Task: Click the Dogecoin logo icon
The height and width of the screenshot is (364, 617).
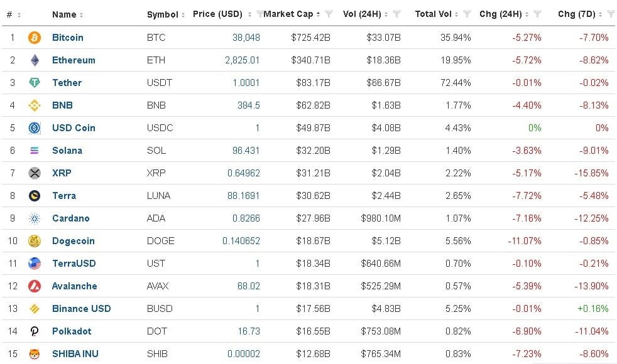Action: pos(35,241)
